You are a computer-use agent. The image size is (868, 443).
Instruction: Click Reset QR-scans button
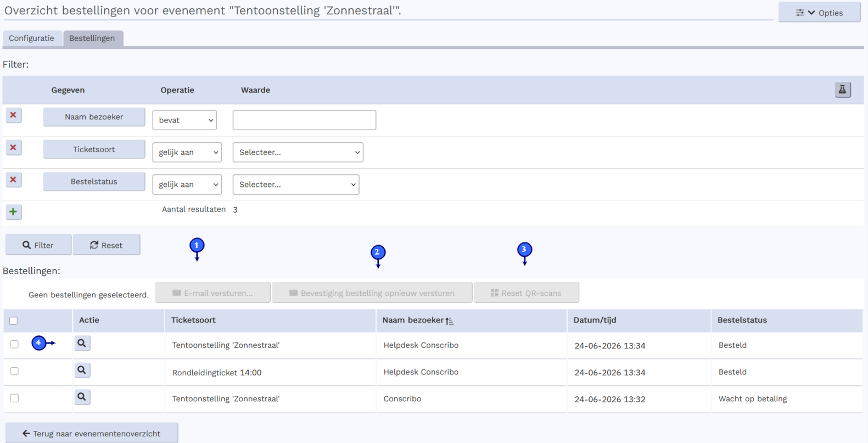pos(527,293)
